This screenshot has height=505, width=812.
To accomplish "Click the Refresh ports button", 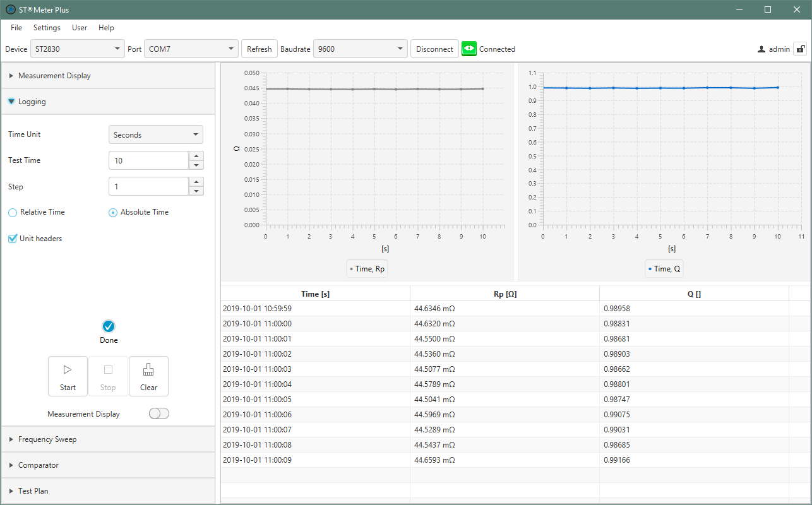I will tap(259, 49).
